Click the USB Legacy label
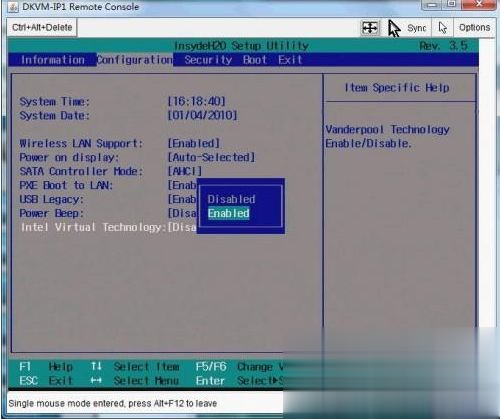The width and height of the screenshot is (500, 419). (52, 199)
